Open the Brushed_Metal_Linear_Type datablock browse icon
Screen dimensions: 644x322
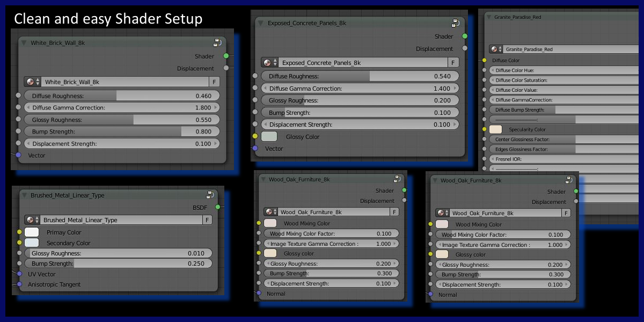coord(32,220)
